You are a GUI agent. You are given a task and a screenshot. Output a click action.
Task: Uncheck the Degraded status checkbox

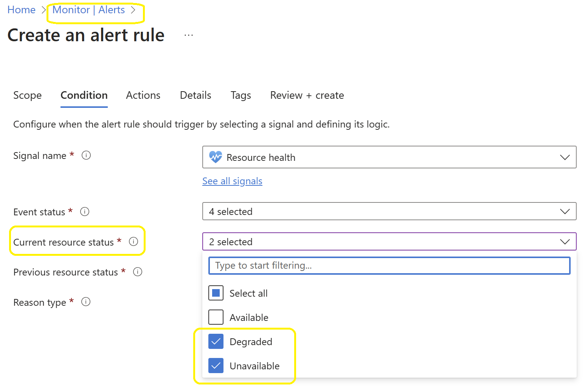[x=216, y=341]
